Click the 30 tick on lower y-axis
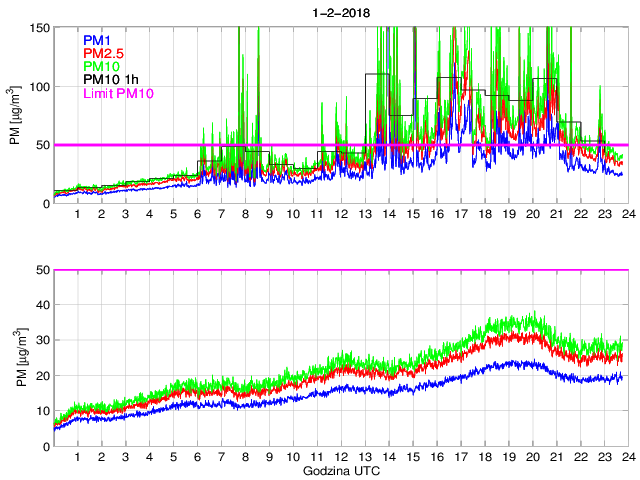Screen dimensions: 640x480 coord(42,341)
